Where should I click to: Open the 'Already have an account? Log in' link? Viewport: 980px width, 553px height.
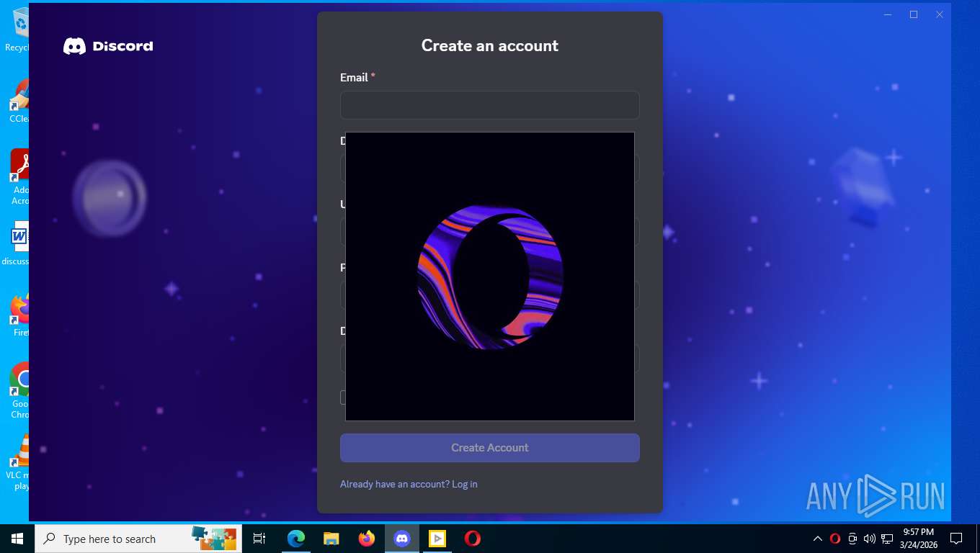409,484
